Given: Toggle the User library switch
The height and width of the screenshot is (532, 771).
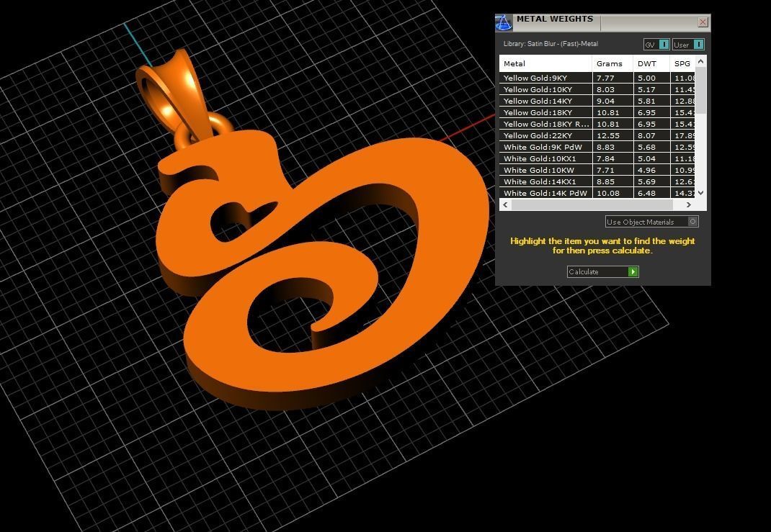Looking at the screenshot, I should pyautogui.click(x=688, y=45).
